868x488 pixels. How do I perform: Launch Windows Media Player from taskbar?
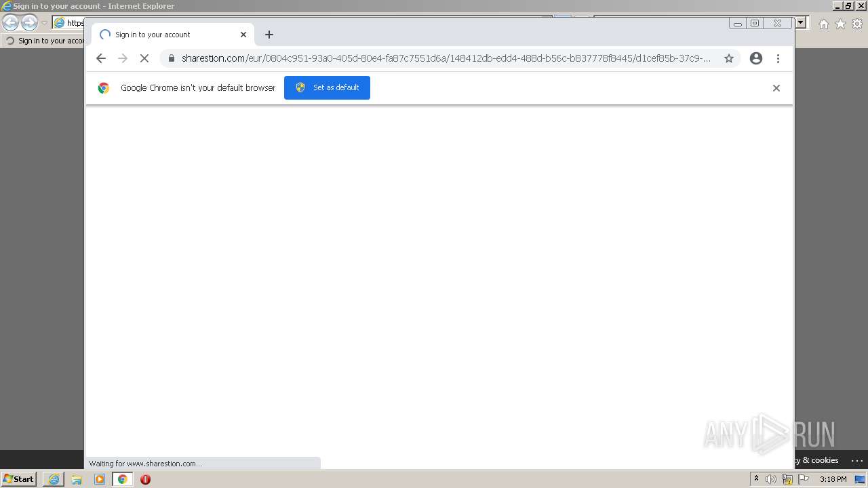click(100, 479)
